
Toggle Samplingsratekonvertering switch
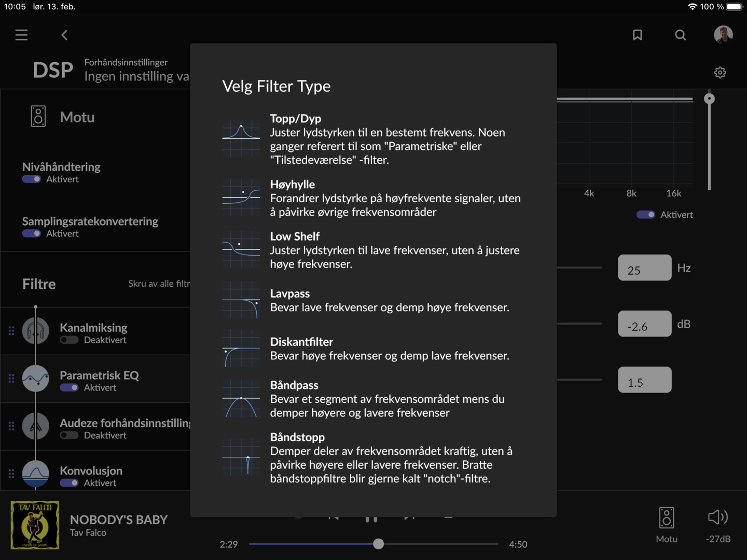pyautogui.click(x=32, y=233)
